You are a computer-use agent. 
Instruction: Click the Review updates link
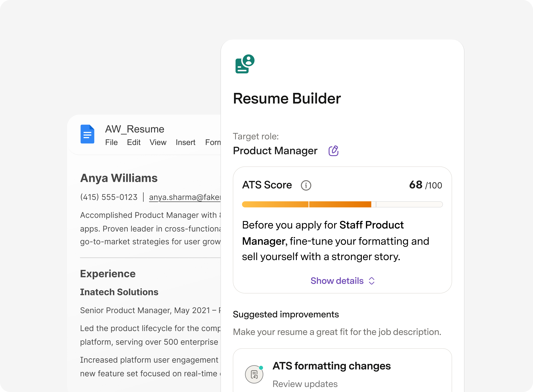305,384
